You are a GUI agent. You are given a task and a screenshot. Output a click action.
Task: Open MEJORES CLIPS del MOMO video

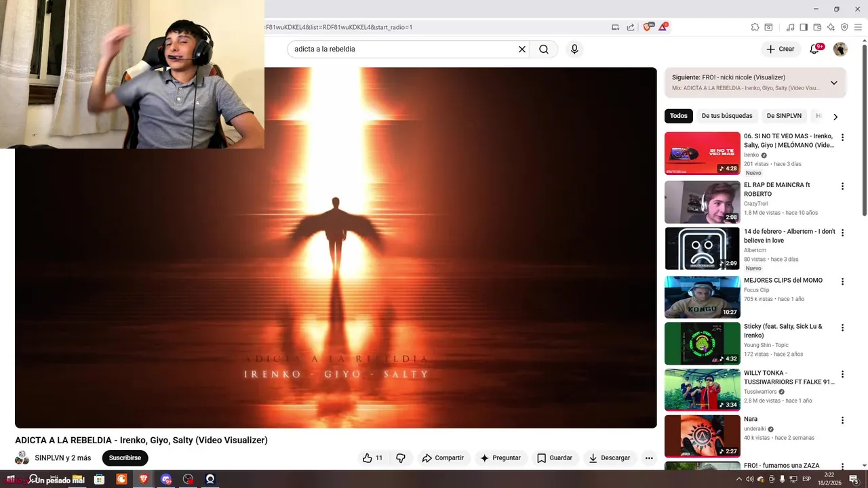coord(783,281)
